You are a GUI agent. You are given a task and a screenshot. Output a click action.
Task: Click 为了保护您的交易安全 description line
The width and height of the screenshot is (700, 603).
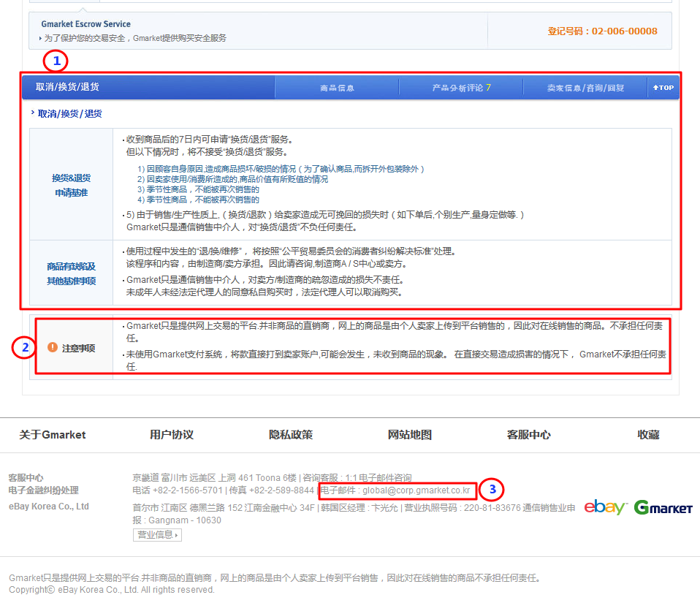(x=135, y=38)
